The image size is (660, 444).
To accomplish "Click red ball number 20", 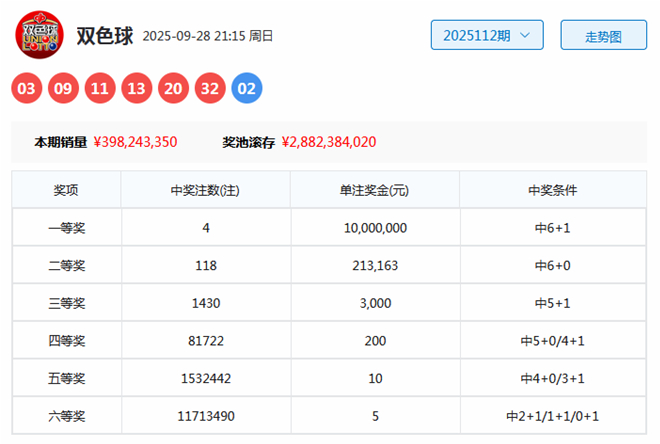I will point(173,89).
